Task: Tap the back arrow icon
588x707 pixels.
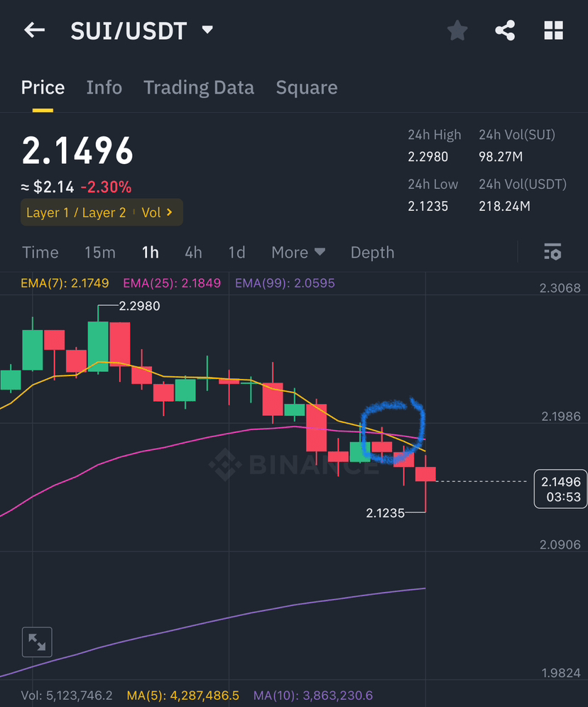Action: click(34, 30)
